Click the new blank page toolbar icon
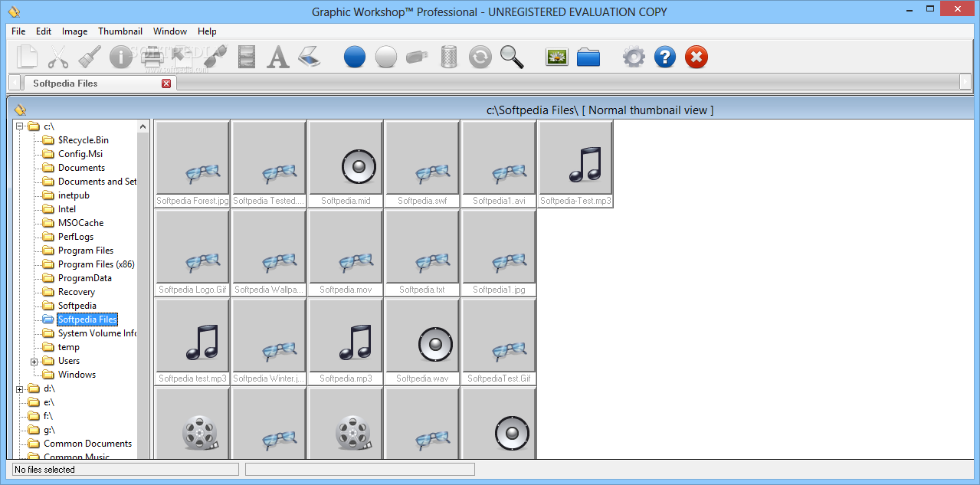 coord(28,57)
